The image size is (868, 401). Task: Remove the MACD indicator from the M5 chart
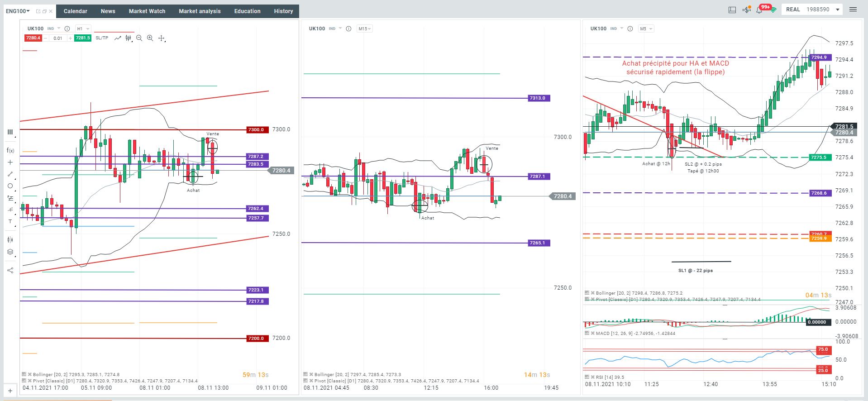coord(592,333)
